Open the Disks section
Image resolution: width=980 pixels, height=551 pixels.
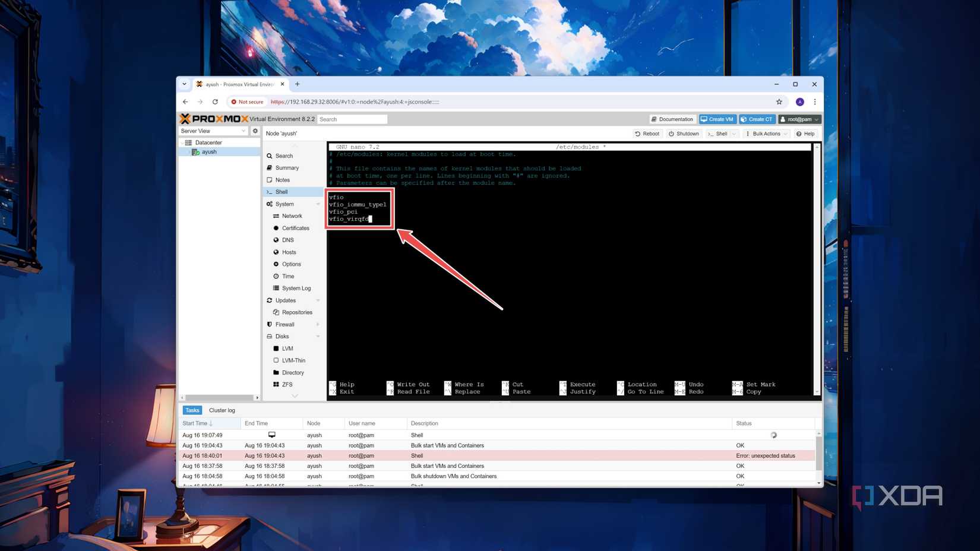click(x=282, y=336)
